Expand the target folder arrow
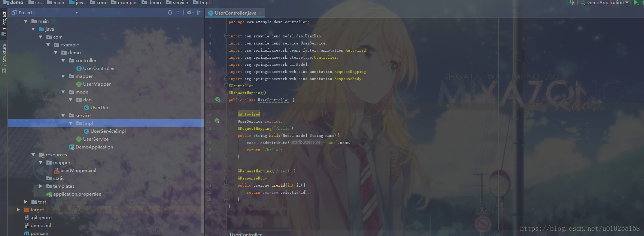The height and width of the screenshot is (236, 644). (18, 210)
